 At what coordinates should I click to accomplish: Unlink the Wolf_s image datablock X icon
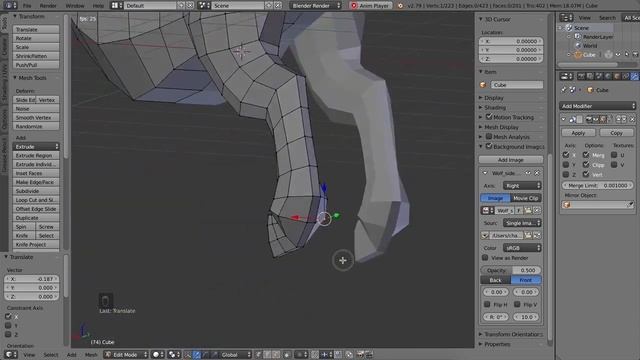point(537,211)
